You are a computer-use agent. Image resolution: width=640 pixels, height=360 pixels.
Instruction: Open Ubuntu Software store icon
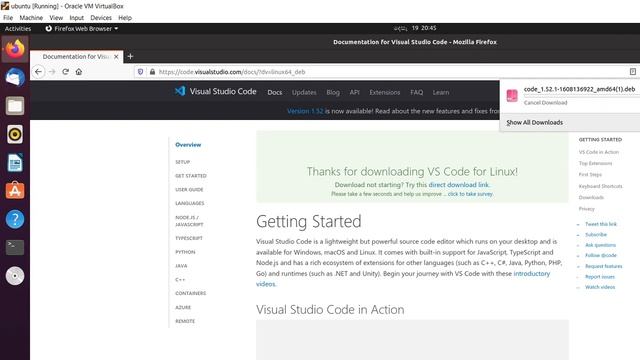click(x=15, y=191)
